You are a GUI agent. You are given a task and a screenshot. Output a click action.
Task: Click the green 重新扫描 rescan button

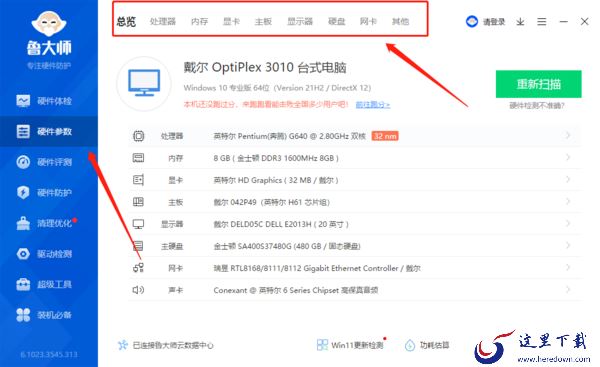(x=538, y=84)
